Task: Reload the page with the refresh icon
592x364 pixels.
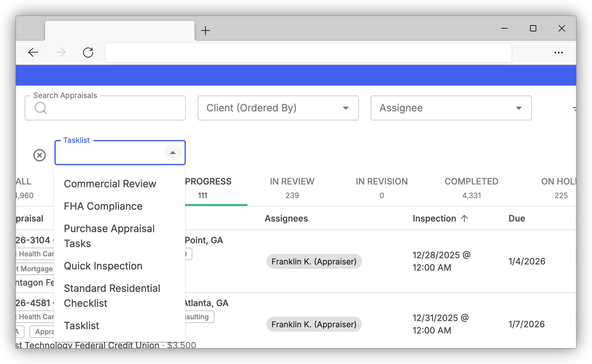Action: [88, 52]
